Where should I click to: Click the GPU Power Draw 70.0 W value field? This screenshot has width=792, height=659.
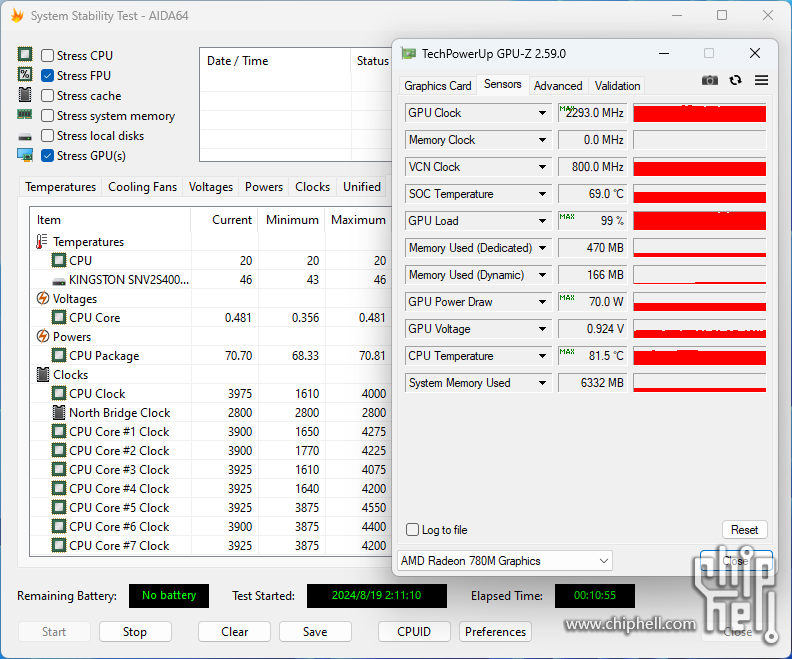(x=592, y=301)
